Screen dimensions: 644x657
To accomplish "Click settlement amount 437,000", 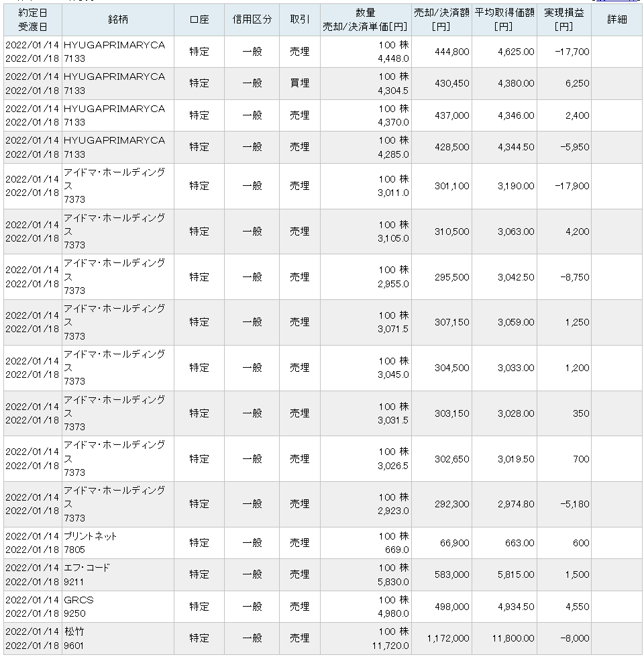I will (x=451, y=115).
